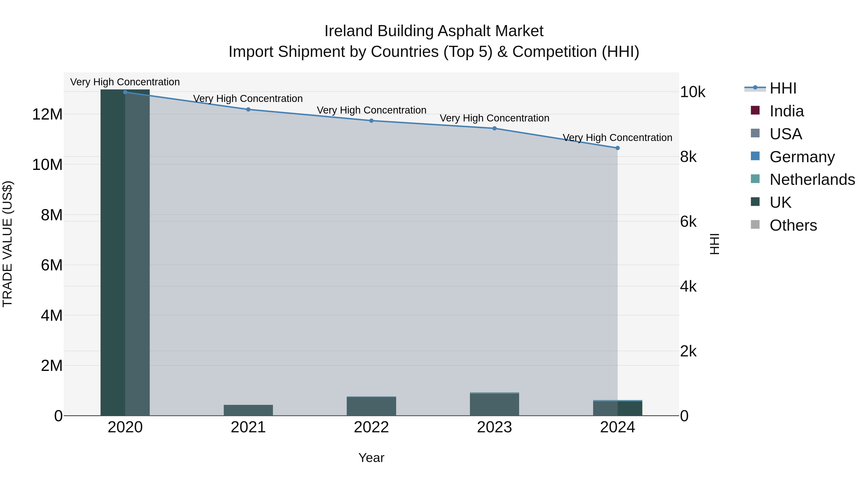868x488 pixels.
Task: Click the Import Shipment by Countries subtitle
Action: [434, 52]
